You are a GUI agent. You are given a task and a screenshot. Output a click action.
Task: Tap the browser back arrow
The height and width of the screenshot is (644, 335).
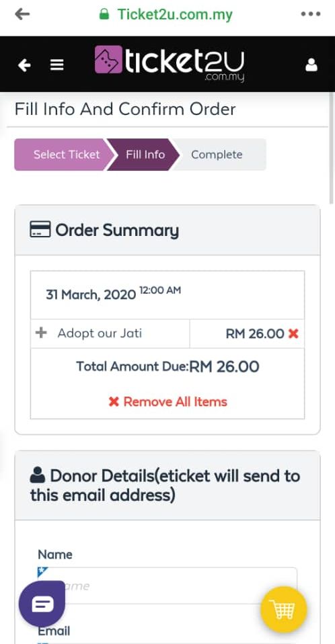(22, 14)
